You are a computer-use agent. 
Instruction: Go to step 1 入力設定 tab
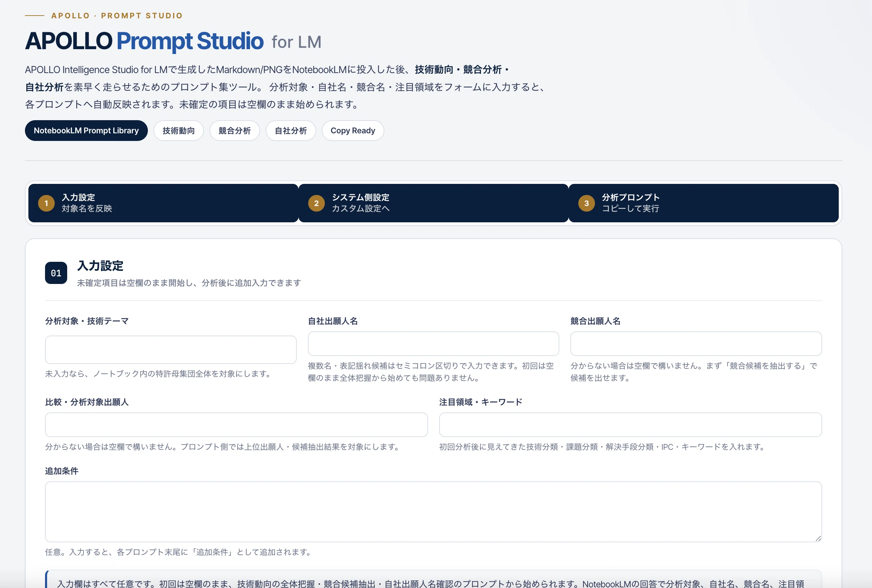coord(163,203)
